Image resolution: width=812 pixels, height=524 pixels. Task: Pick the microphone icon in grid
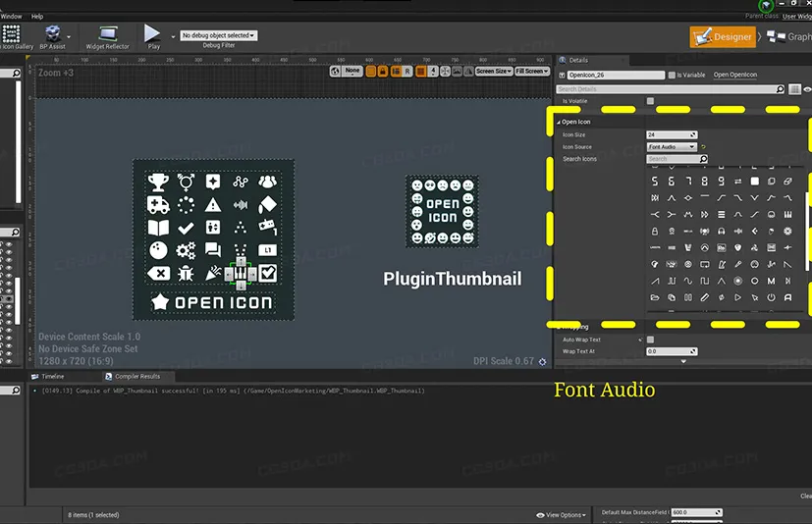point(738,264)
